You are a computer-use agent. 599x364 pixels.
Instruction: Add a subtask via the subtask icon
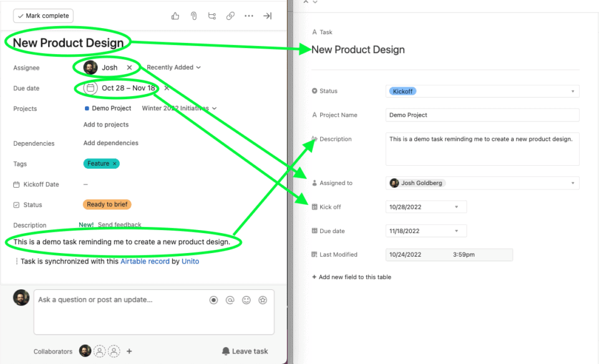point(212,16)
